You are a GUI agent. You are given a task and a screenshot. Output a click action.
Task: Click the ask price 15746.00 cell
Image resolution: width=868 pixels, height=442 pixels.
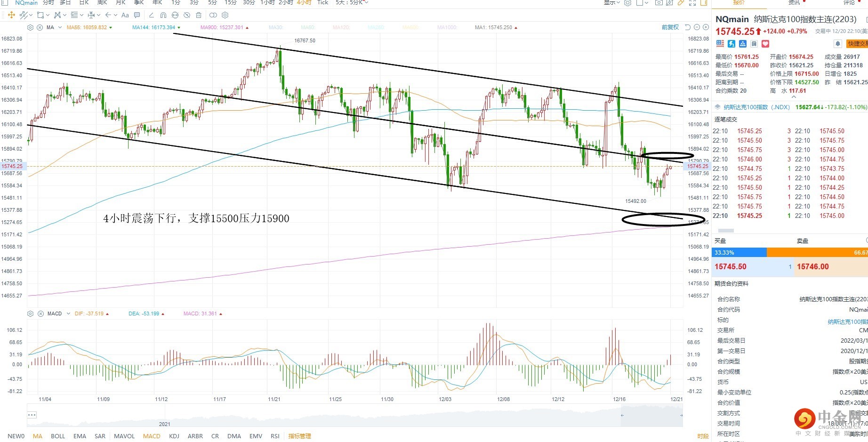(x=831, y=267)
